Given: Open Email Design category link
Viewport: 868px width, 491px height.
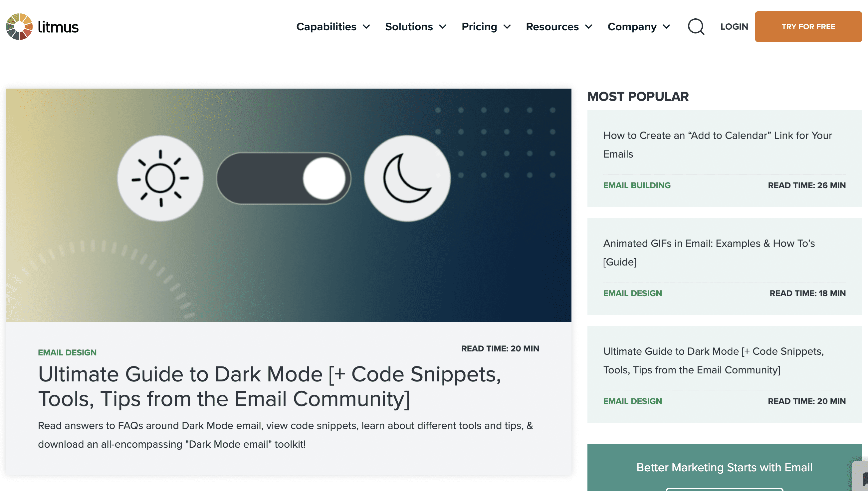Looking at the screenshot, I should pos(67,352).
